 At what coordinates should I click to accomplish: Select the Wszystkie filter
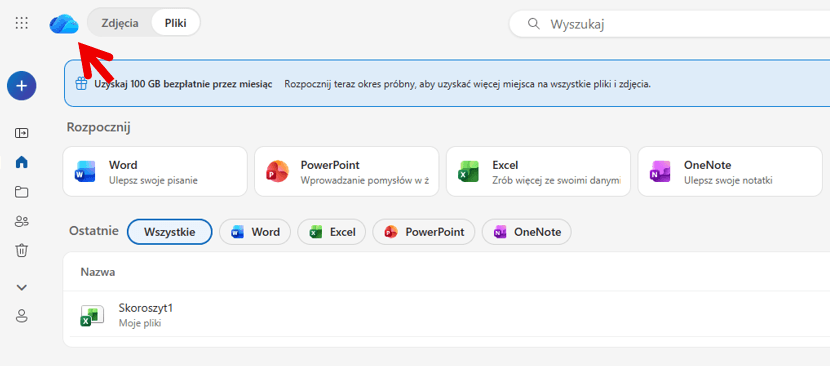pos(170,232)
